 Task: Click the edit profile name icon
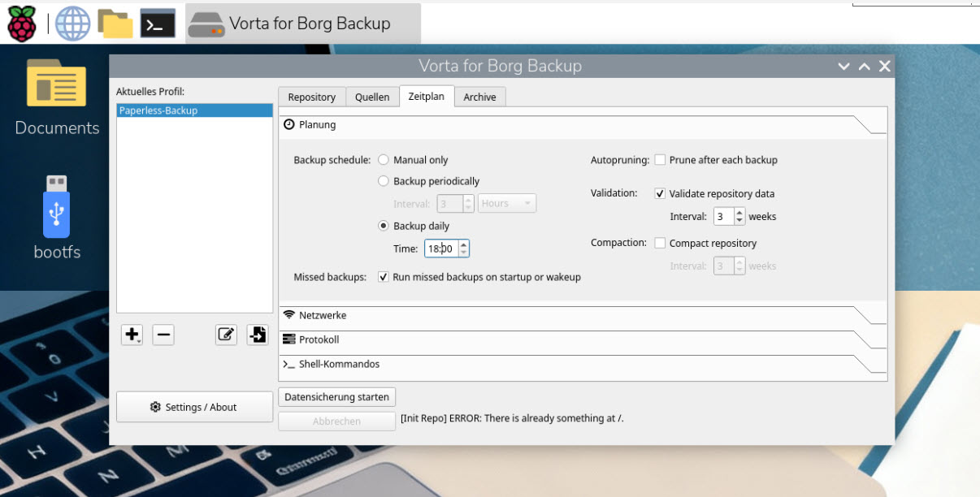226,335
